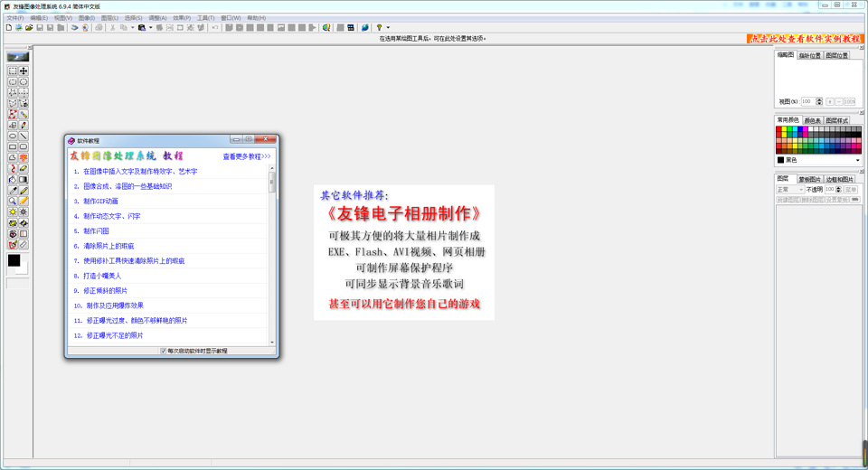868x470 pixels.
Task: Select the ellipse selection tool
Action: (24, 81)
